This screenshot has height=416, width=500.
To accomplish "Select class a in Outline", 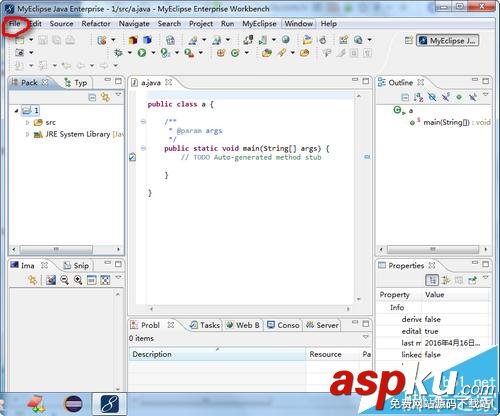I will click(x=403, y=110).
